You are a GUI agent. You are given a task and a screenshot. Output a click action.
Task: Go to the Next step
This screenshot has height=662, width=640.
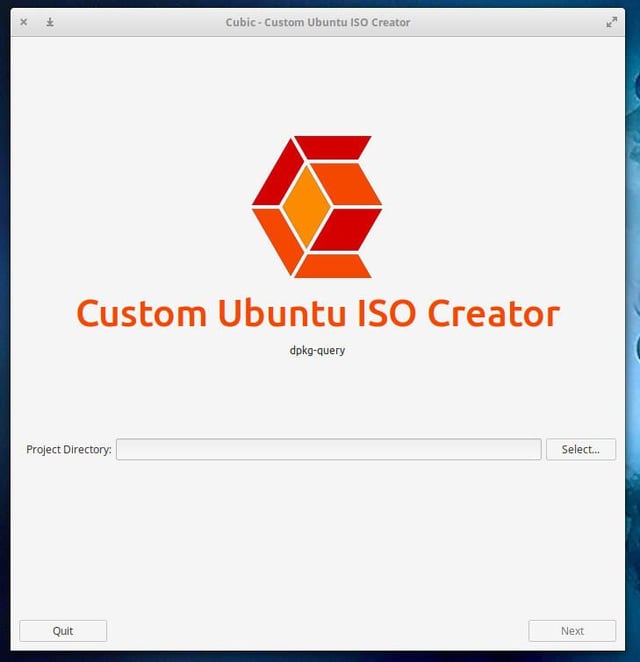(x=572, y=631)
